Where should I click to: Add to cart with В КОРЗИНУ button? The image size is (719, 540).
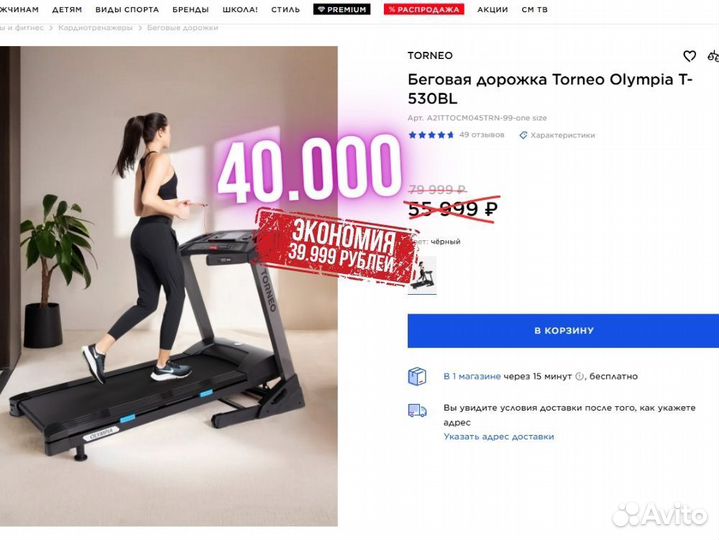point(563,331)
